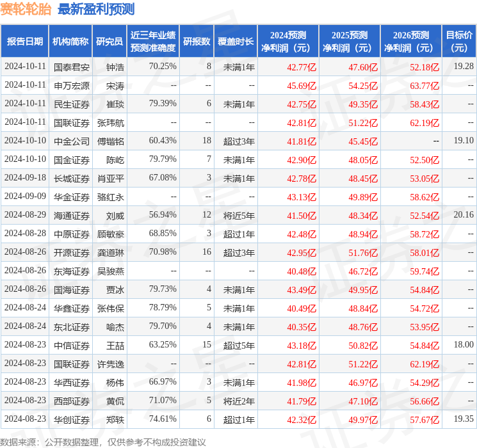Image resolution: width=477 pixels, height=448 pixels.
Task: Click the 2026预测净利润 column header
Action: 411,42
